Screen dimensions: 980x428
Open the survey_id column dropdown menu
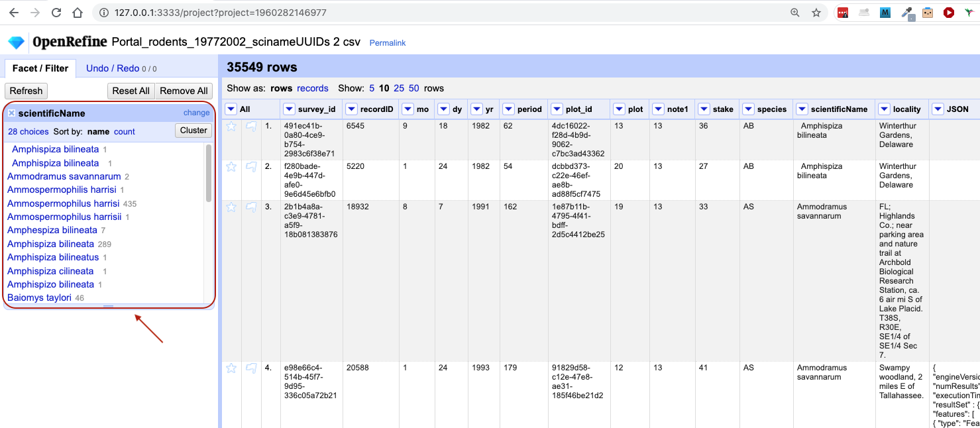289,109
